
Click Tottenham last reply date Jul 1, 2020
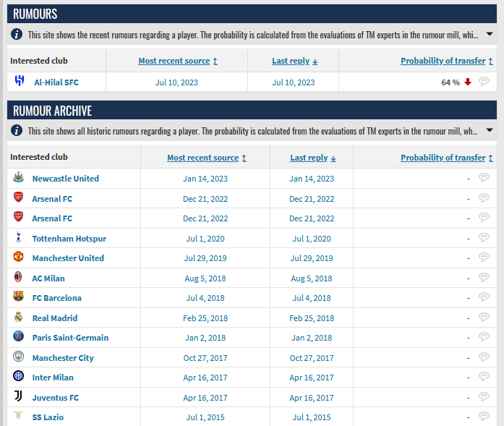tap(312, 239)
